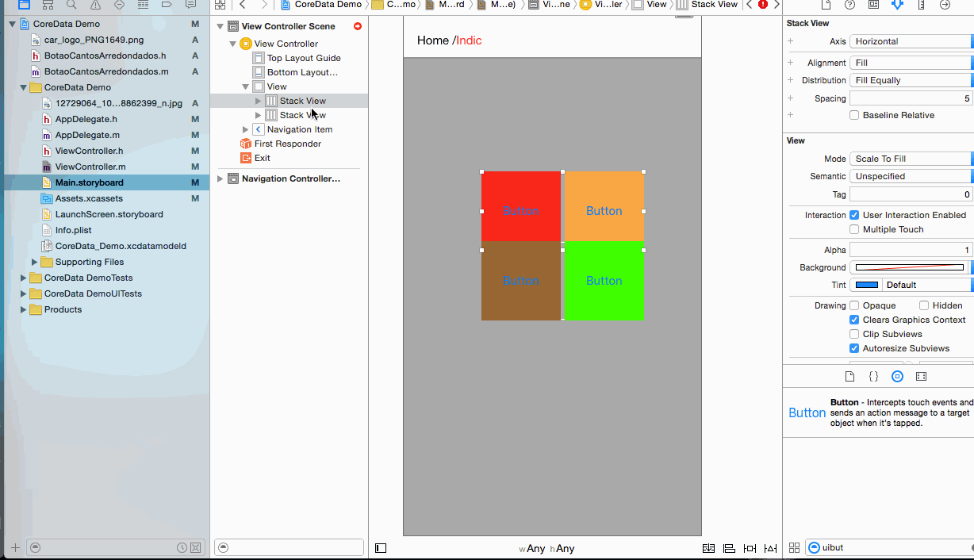Show the Size inspector ruler icon
The height and width of the screenshot is (560, 974).
[x=921, y=5]
